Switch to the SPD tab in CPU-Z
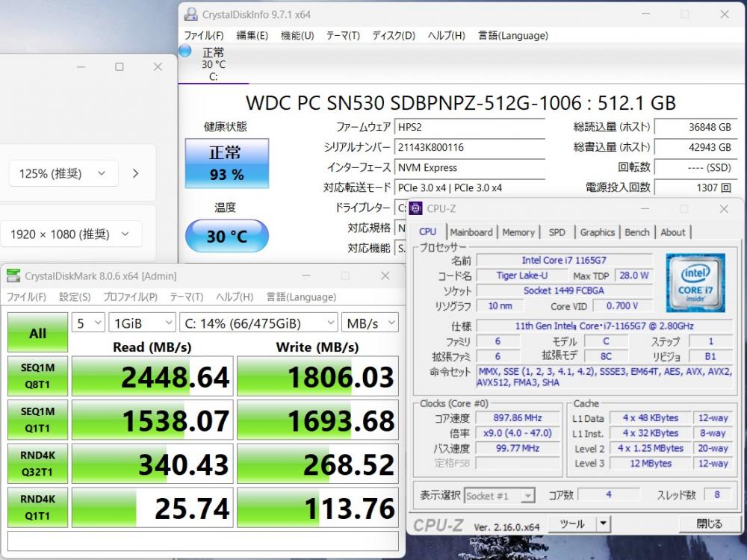This screenshot has height=560, width=747. point(557,232)
